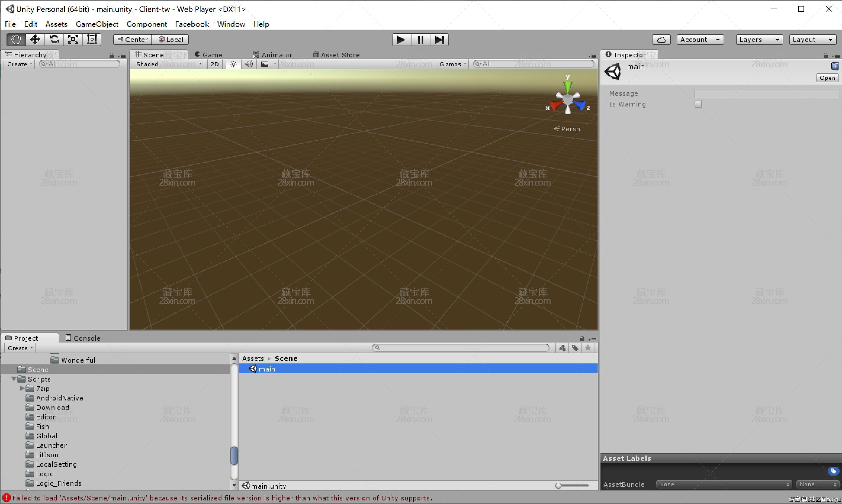Lock the Hierarchy panel
Screen dimensions: 842x504
tap(112, 55)
